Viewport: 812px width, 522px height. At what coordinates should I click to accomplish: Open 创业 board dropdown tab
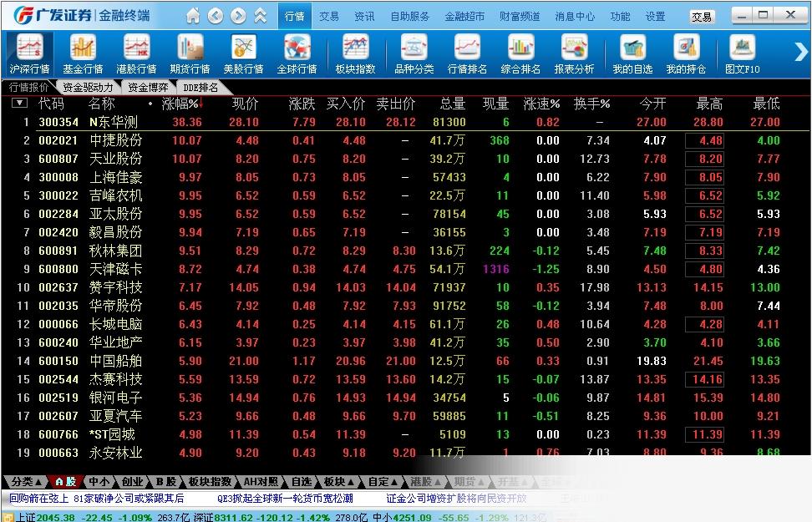pos(133,482)
